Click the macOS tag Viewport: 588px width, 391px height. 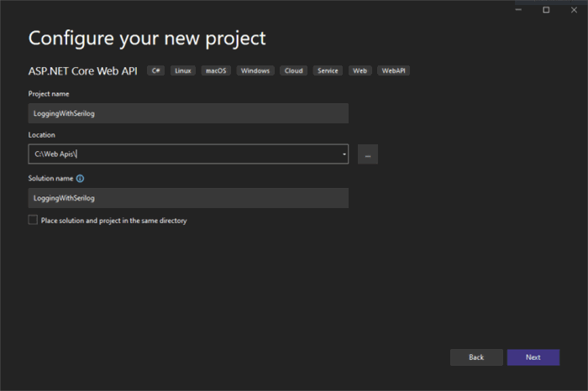(x=216, y=70)
